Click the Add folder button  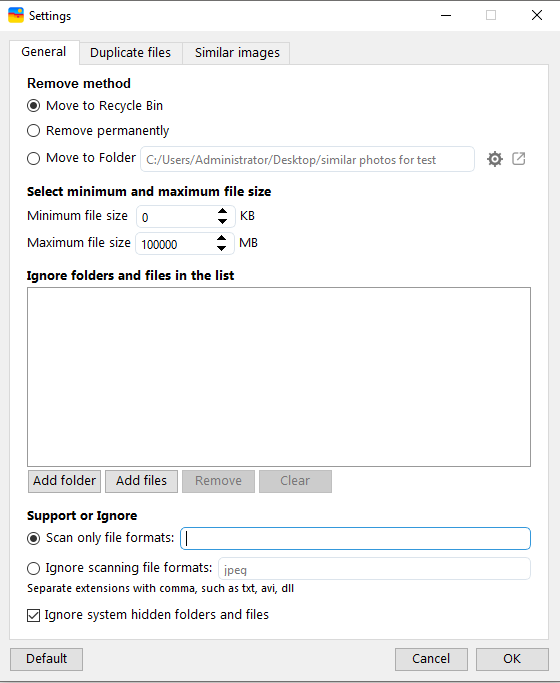coord(64,481)
